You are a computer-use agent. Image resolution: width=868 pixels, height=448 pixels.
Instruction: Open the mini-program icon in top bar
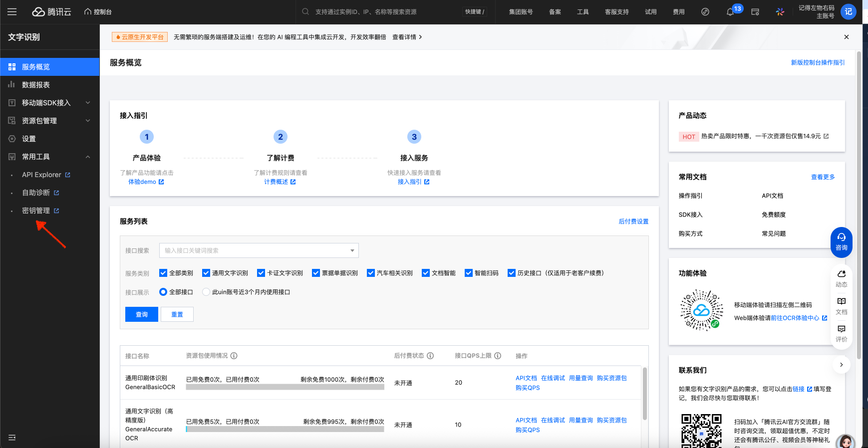pos(705,12)
